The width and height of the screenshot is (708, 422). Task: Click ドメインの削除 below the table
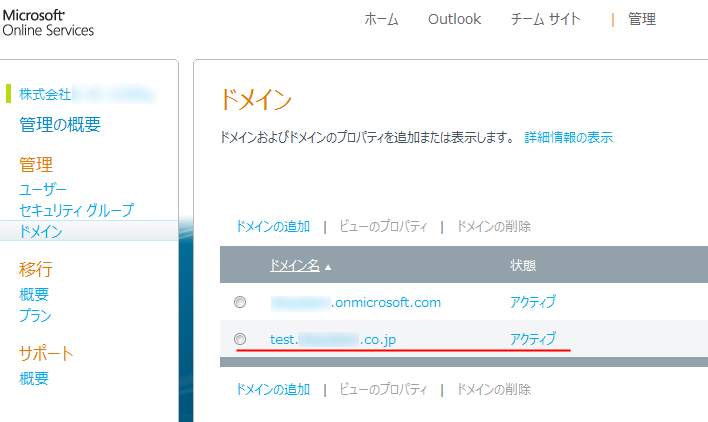(494, 389)
